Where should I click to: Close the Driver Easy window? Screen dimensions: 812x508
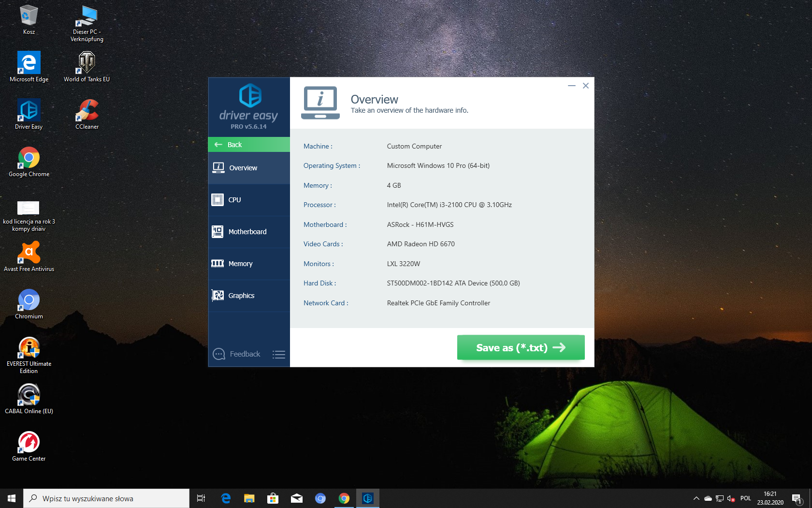[x=586, y=86]
